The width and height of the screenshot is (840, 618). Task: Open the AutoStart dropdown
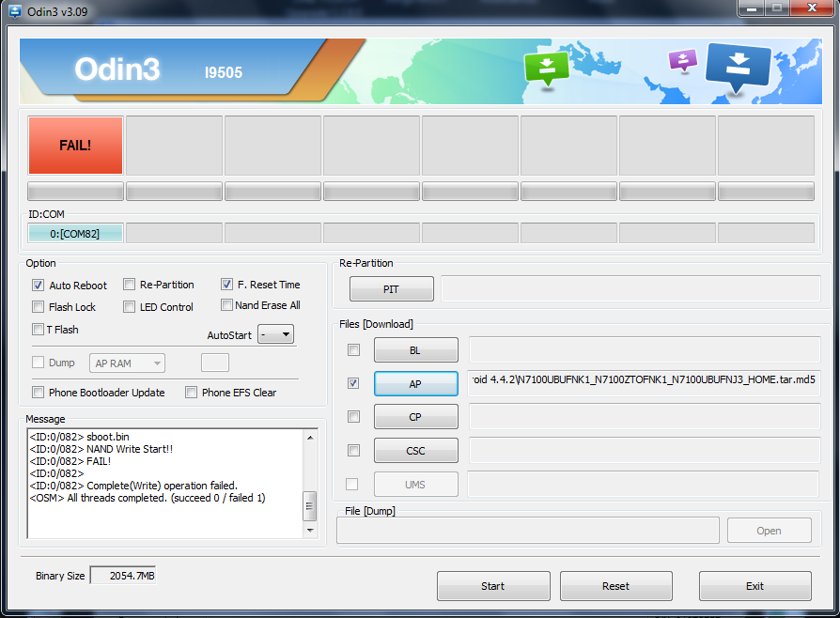point(276,334)
